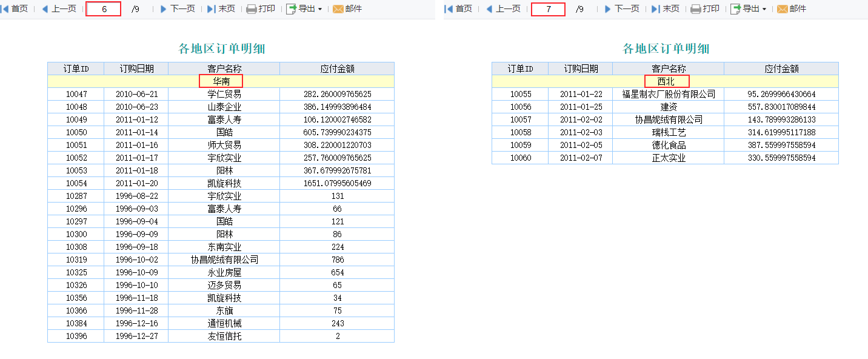Select customer cell 永业房屋
Image resolution: width=868 pixels, height=359 pixels.
pyautogui.click(x=224, y=272)
